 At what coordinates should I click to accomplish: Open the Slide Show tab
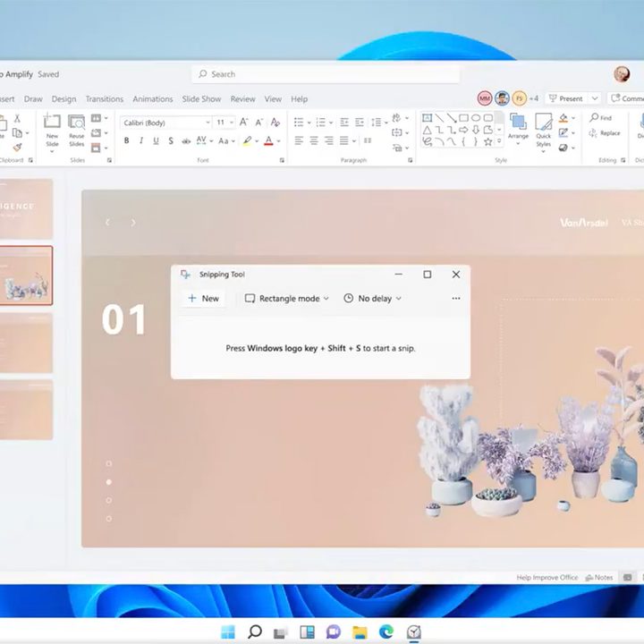tap(201, 99)
